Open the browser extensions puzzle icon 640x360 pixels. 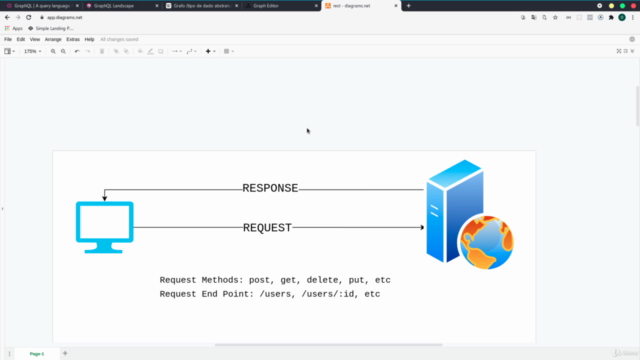click(611, 18)
